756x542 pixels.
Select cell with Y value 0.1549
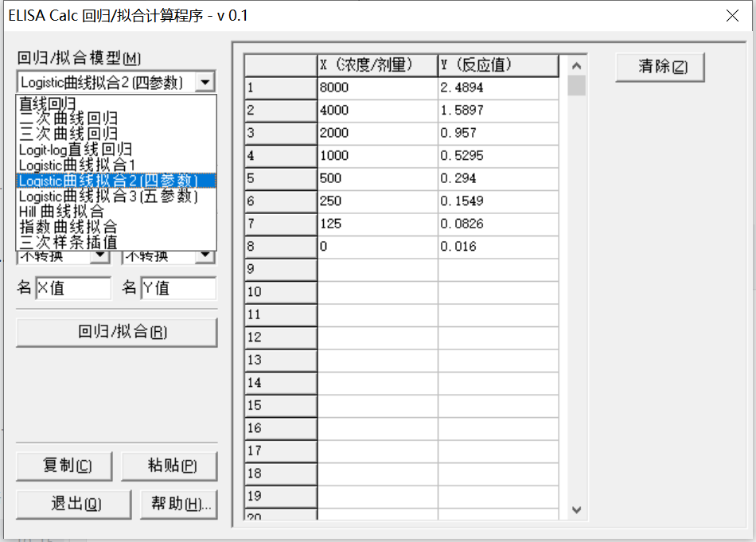tap(498, 201)
